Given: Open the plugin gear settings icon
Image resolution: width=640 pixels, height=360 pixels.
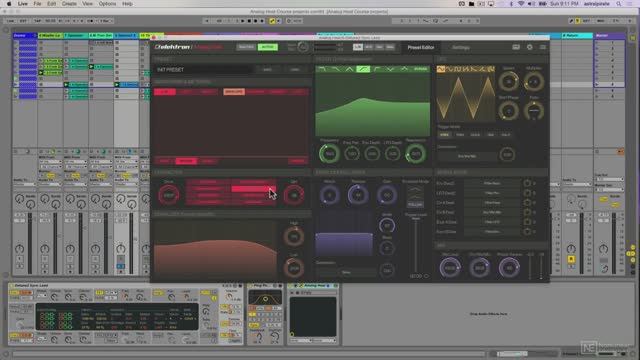Looking at the screenshot, I should 529,47.
